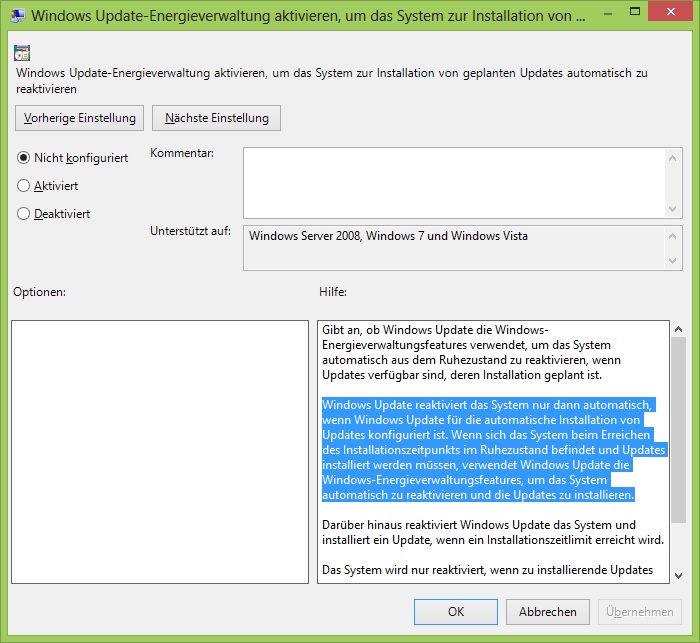Click the Unterstützt auf: label
The width and height of the screenshot is (700, 643).
click(190, 231)
